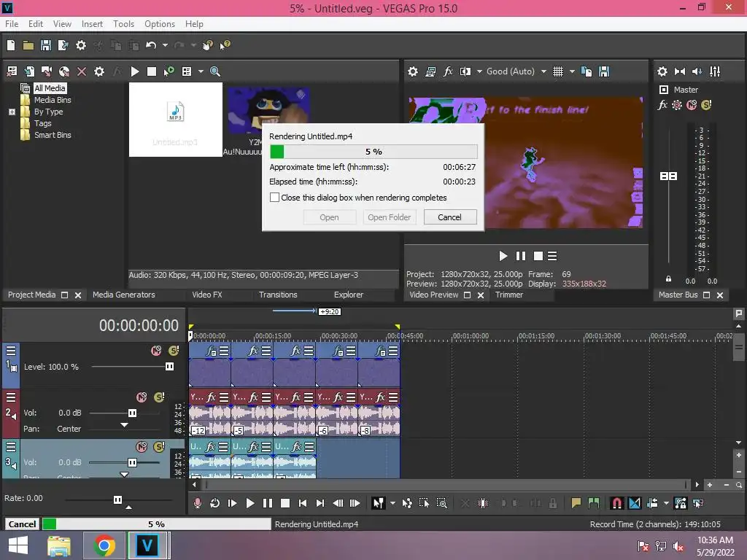Screen dimensions: 747x560
Task: Click Play button in Video Preview
Action: point(503,256)
